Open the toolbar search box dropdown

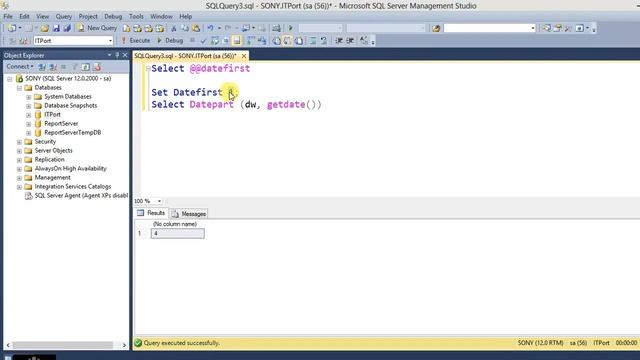click(x=533, y=28)
